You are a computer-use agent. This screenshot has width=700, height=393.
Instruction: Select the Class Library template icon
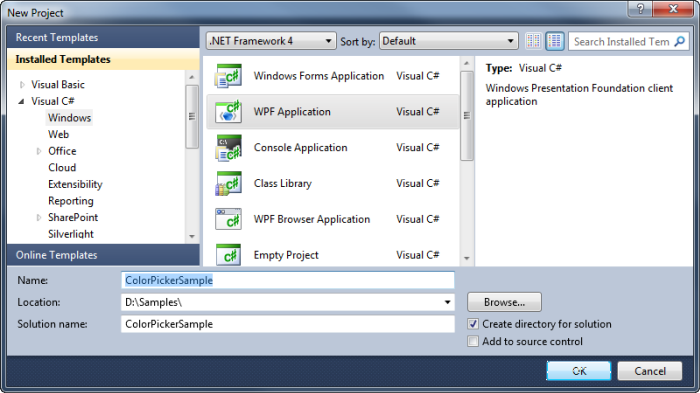[x=228, y=184]
